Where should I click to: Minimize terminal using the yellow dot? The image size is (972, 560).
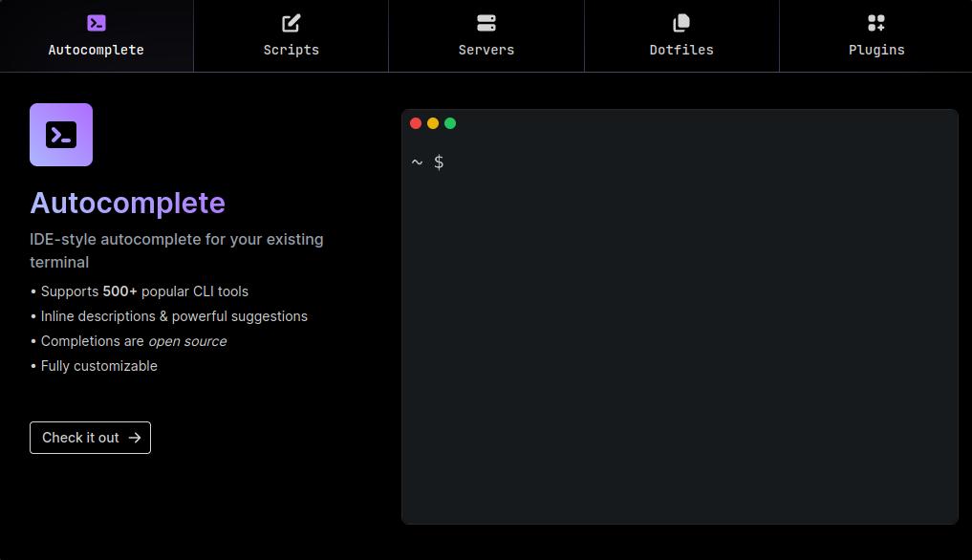433,123
